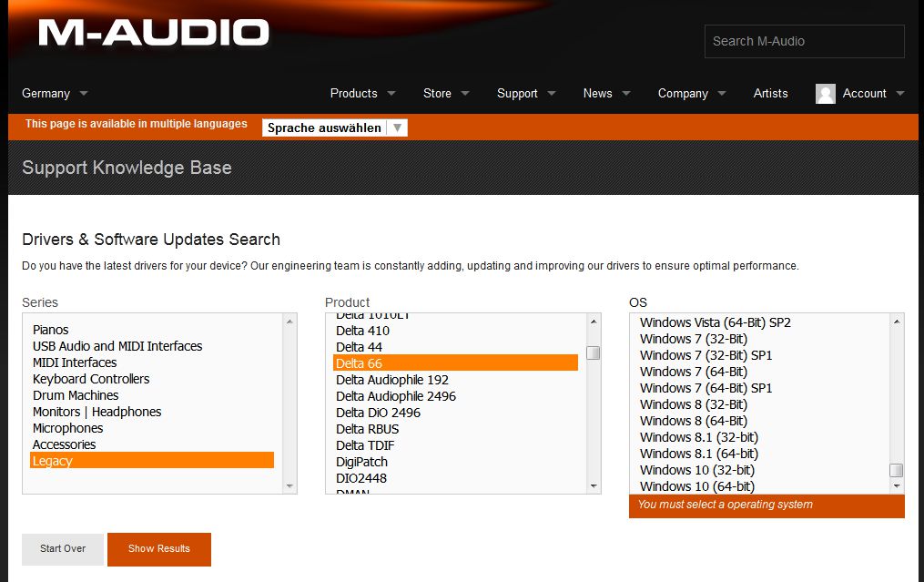Select the highlighted Delta 66 product
924x582 pixels.
click(x=455, y=363)
